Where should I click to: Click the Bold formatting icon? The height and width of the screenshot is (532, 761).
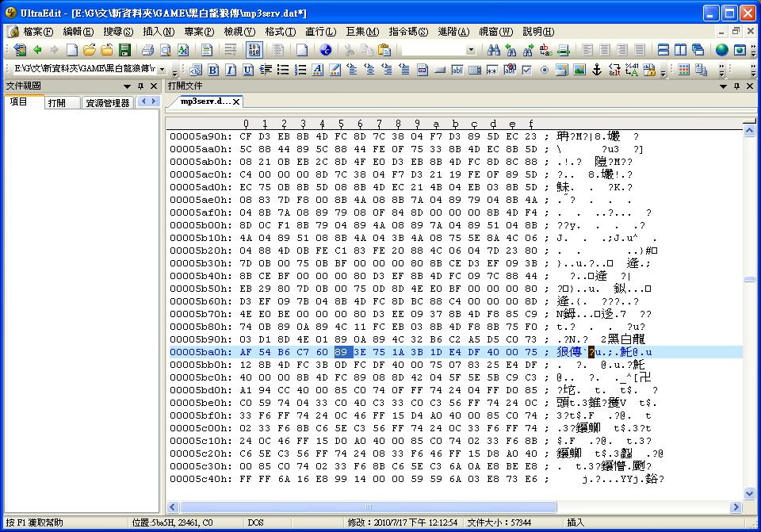213,70
